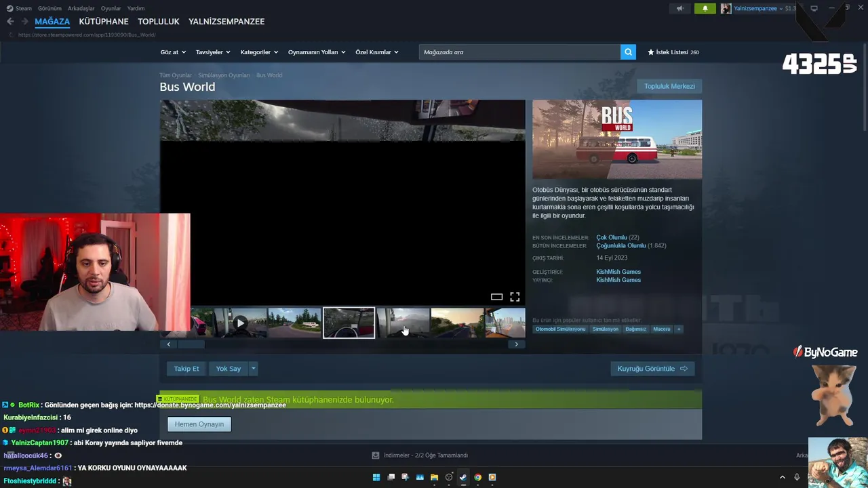Open the KishMish Games publisher link
This screenshot has height=488, width=868.
(618, 280)
